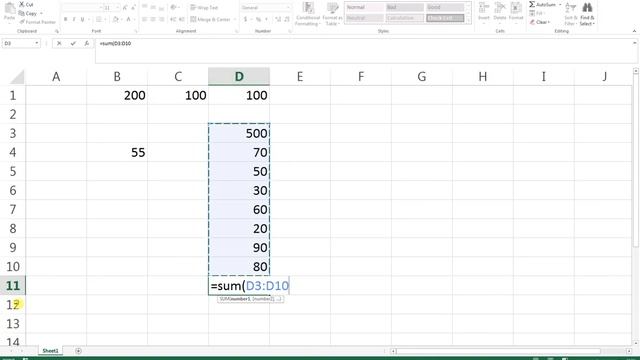
Task: Apply the Neutral cell style
Action: point(365,18)
